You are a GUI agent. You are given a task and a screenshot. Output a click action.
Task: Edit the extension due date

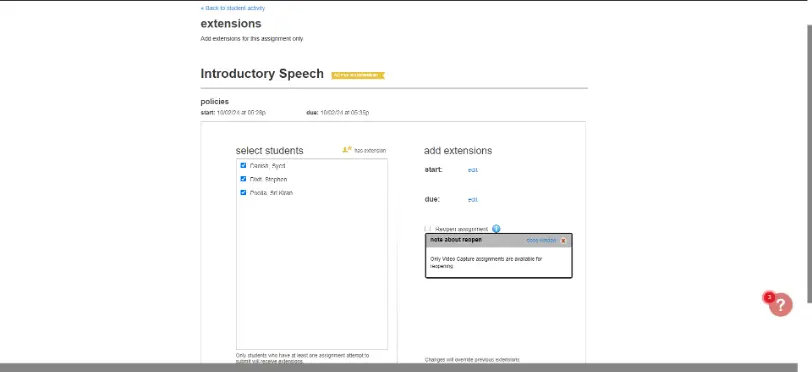[x=472, y=199]
